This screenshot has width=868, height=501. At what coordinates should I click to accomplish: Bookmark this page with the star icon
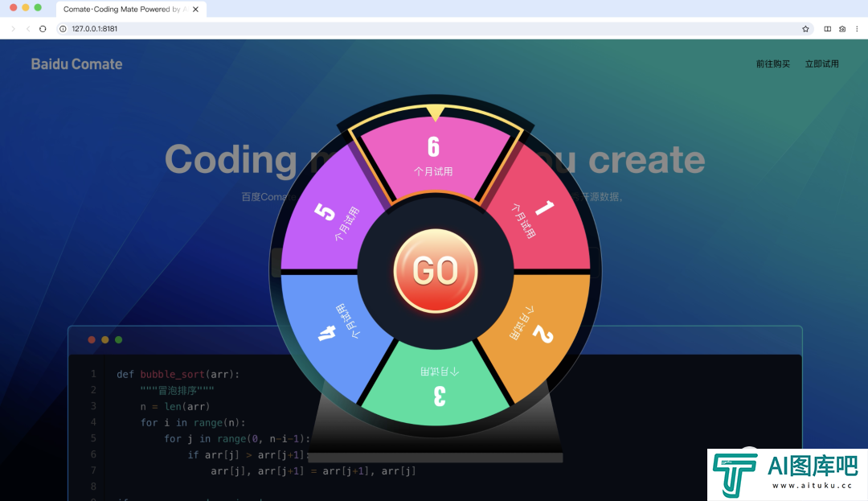[x=805, y=29]
